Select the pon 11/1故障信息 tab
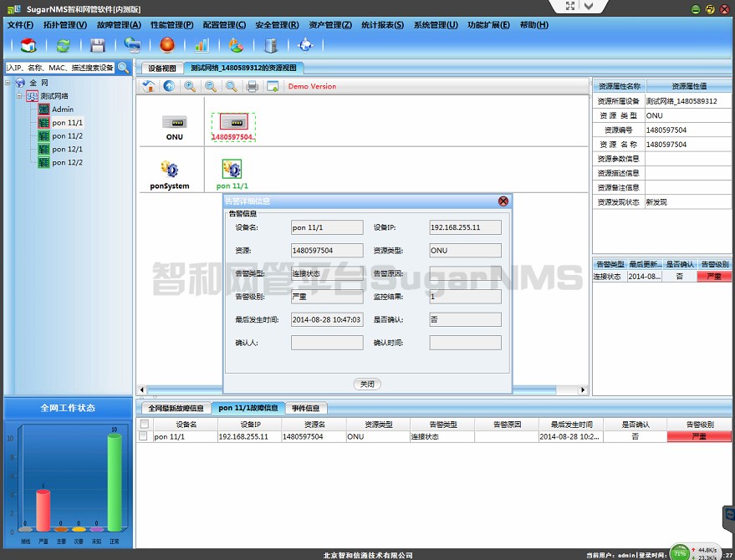735x560 pixels. tap(248, 408)
